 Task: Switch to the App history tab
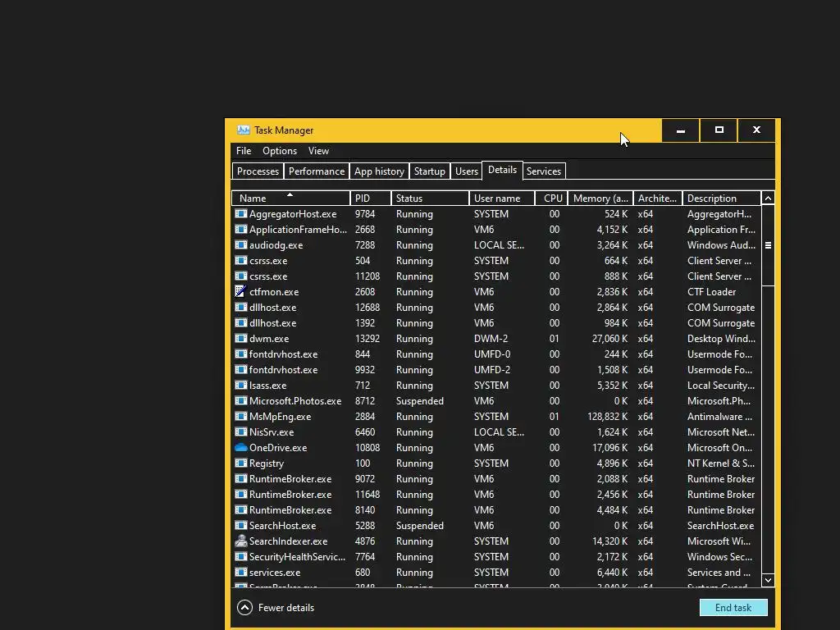pos(379,171)
